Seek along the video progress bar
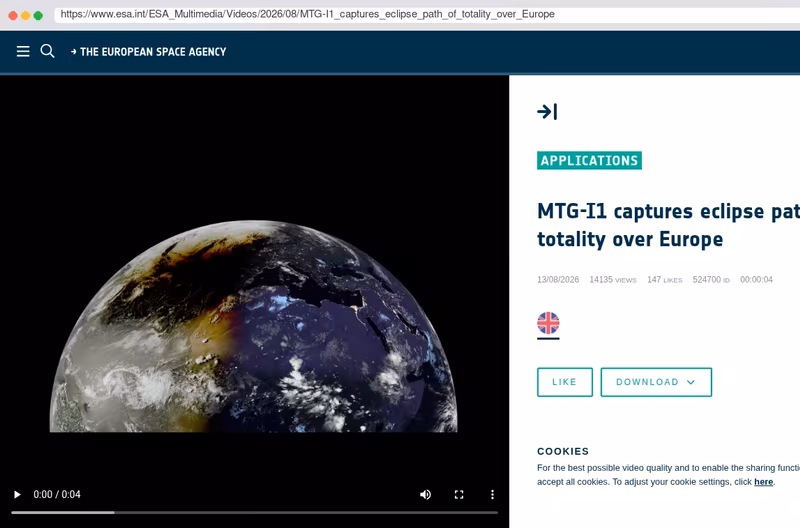 pos(254,512)
